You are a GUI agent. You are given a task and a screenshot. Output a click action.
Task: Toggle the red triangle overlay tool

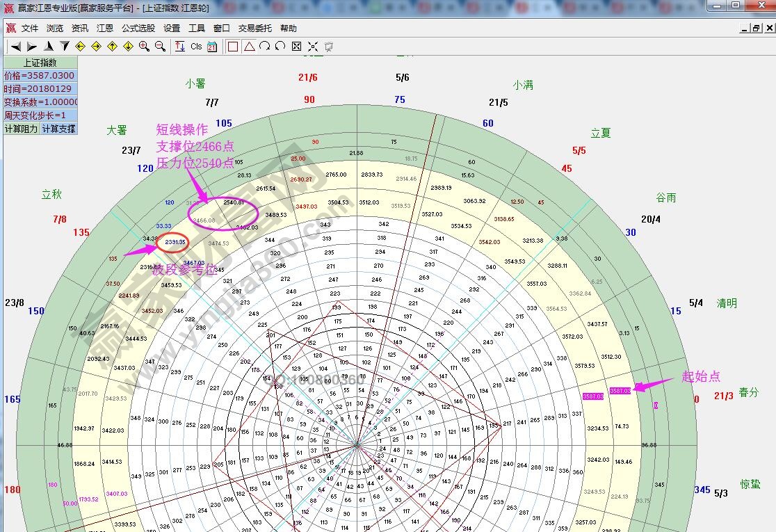pyautogui.click(x=249, y=47)
